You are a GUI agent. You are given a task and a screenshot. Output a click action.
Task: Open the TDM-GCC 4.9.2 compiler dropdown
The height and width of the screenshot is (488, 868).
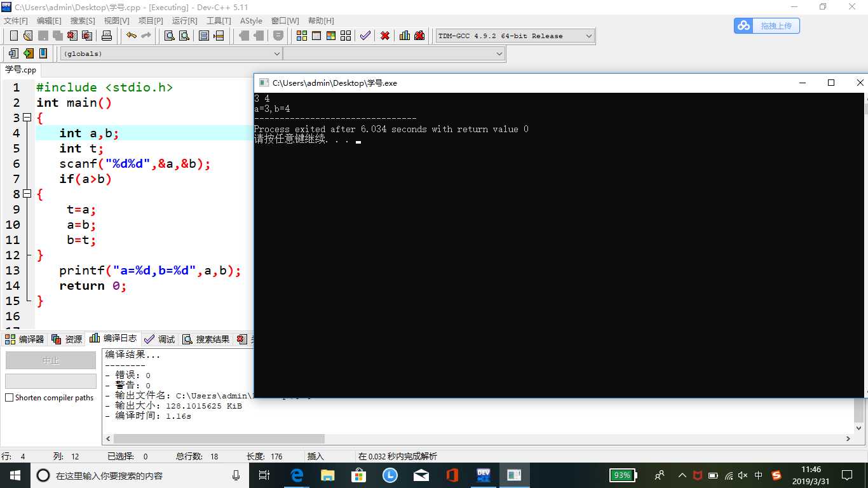point(515,36)
